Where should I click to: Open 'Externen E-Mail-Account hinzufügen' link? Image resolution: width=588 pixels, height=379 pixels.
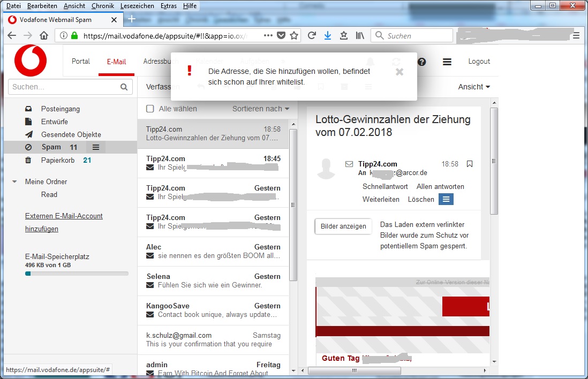pyautogui.click(x=64, y=222)
